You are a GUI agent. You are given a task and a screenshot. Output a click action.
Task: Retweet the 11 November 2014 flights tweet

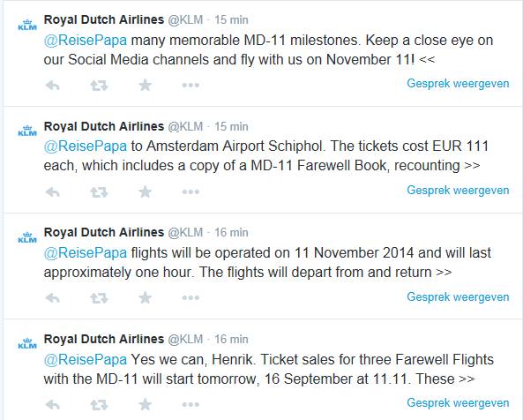pos(99,297)
